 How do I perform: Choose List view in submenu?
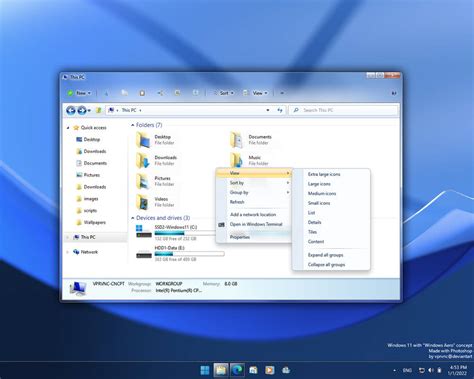point(331,213)
